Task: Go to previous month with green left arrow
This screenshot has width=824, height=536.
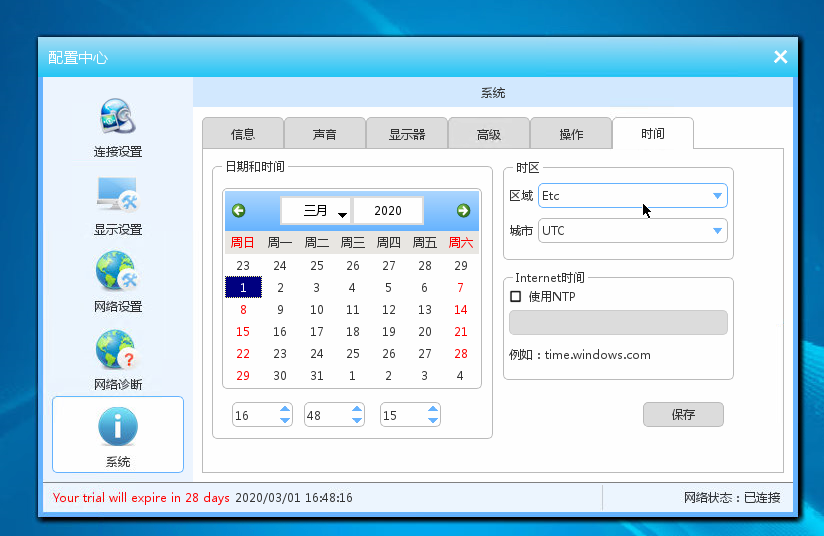Action: 239,210
